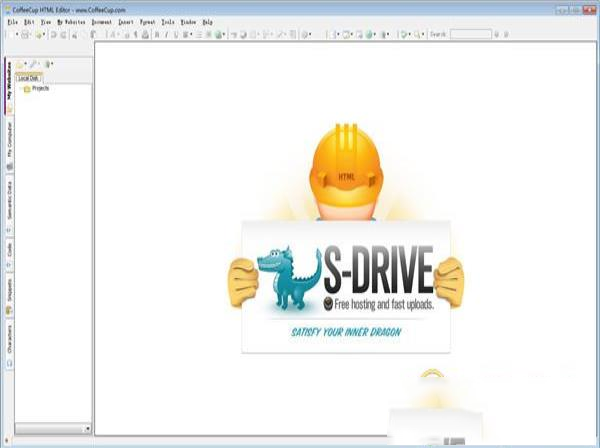Toggle Underline formatting in the toolbar
This screenshot has width=600, height=448.
coord(176,35)
